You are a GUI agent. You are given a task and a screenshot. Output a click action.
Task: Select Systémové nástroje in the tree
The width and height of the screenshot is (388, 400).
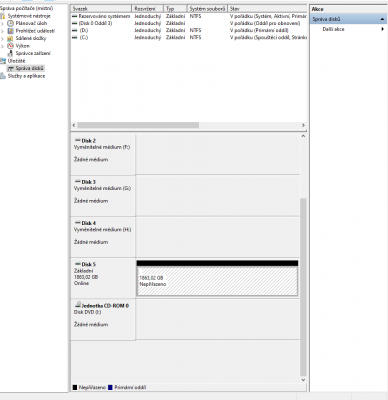pyautogui.click(x=29, y=16)
